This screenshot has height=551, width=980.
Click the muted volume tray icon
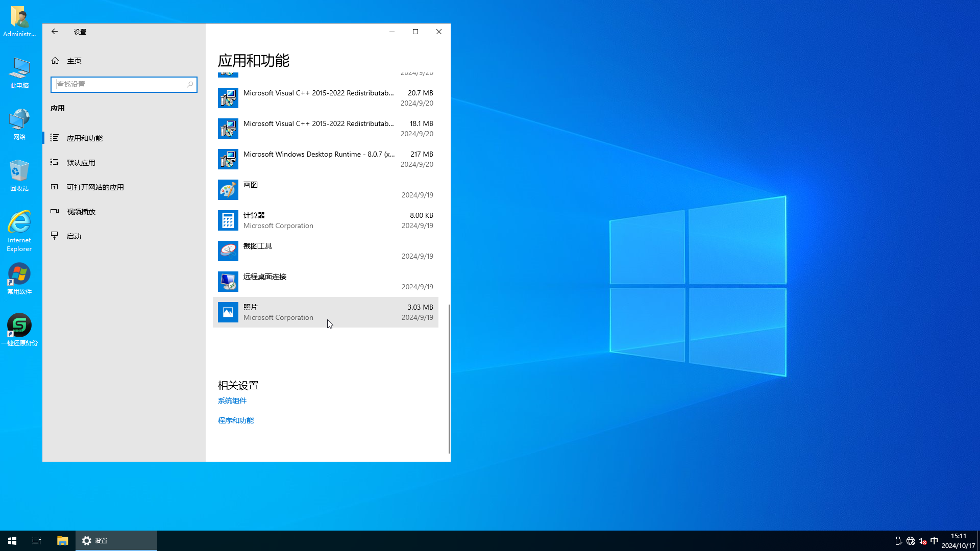[x=922, y=541]
